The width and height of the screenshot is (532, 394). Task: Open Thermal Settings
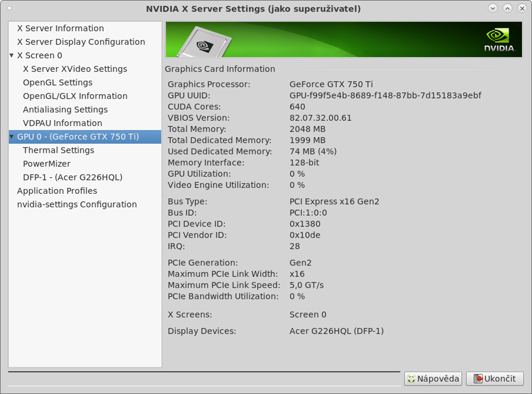(59, 151)
